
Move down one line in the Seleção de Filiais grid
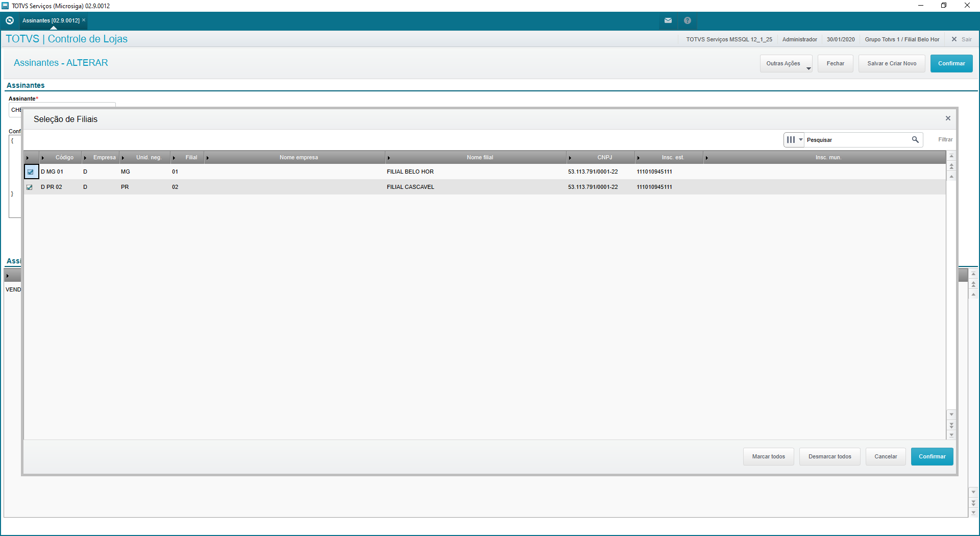(x=951, y=414)
